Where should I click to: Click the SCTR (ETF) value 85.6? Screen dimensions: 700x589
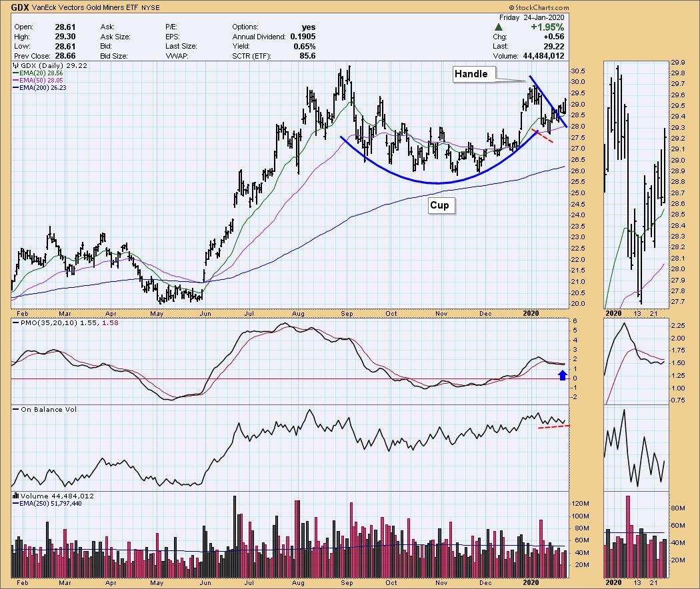point(307,57)
